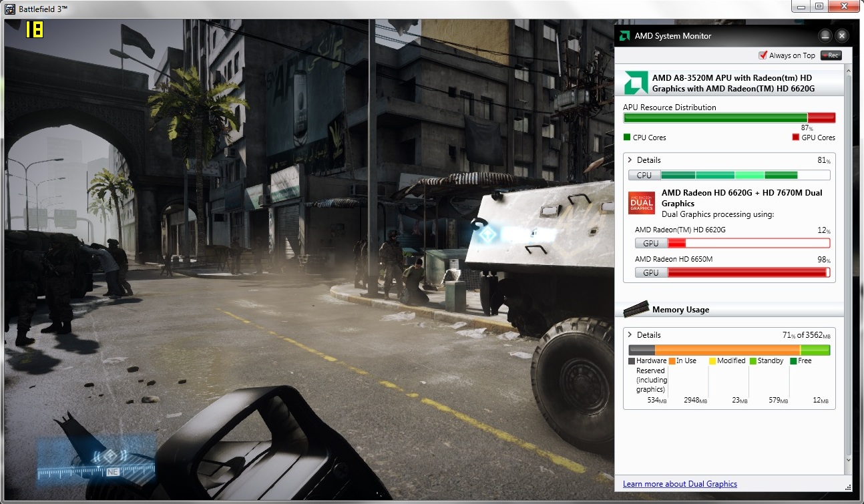
Task: Click the memory stick icon beside Memory Usage
Action: [636, 309]
